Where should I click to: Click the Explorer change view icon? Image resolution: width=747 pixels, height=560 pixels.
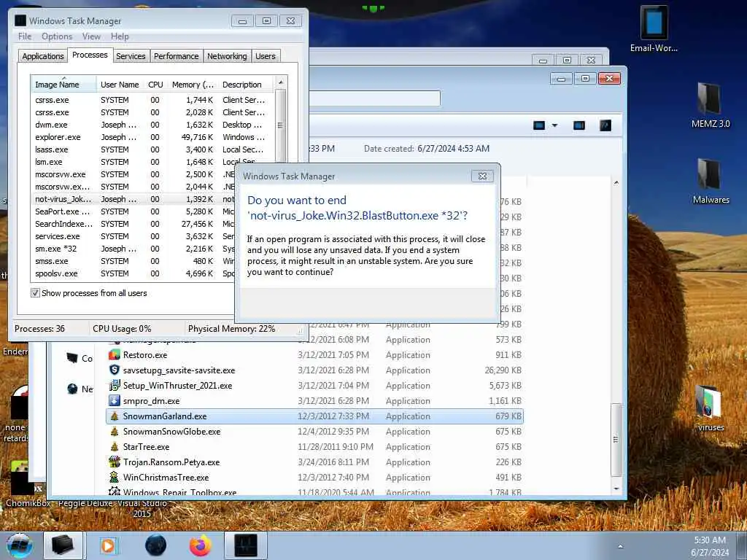539,125
